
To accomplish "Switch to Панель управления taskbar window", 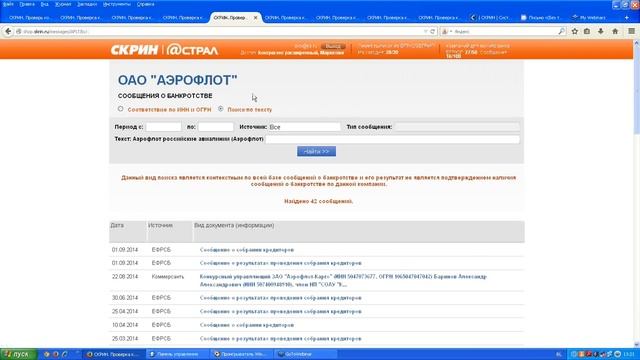I will coord(177,354).
